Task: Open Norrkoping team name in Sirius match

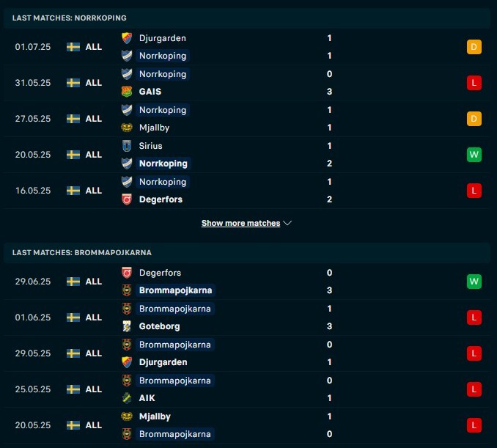Action: tap(163, 164)
